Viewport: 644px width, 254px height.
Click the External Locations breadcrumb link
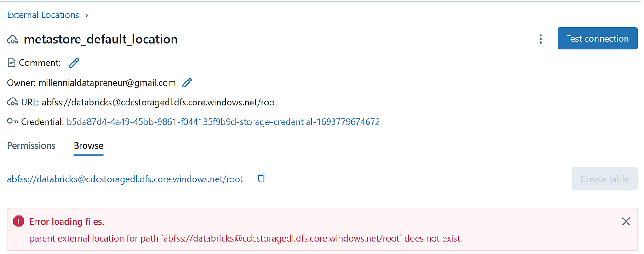coord(43,15)
